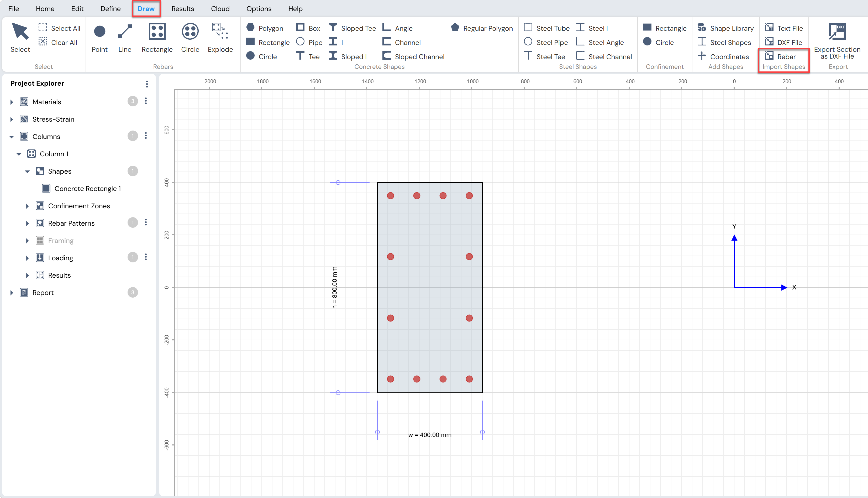
Task: Expand the Rebar Patterns node
Action: pos(27,223)
